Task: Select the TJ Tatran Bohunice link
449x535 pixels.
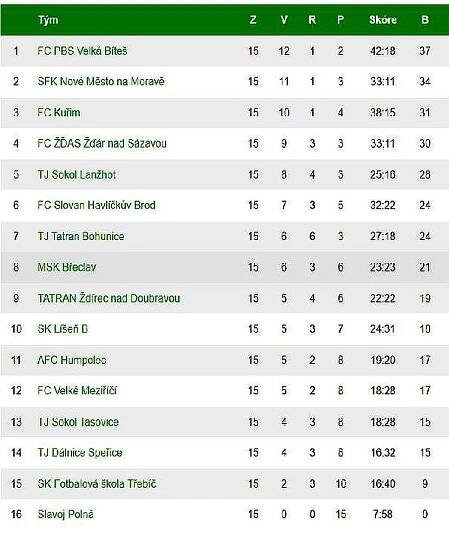Action: pyautogui.click(x=81, y=236)
